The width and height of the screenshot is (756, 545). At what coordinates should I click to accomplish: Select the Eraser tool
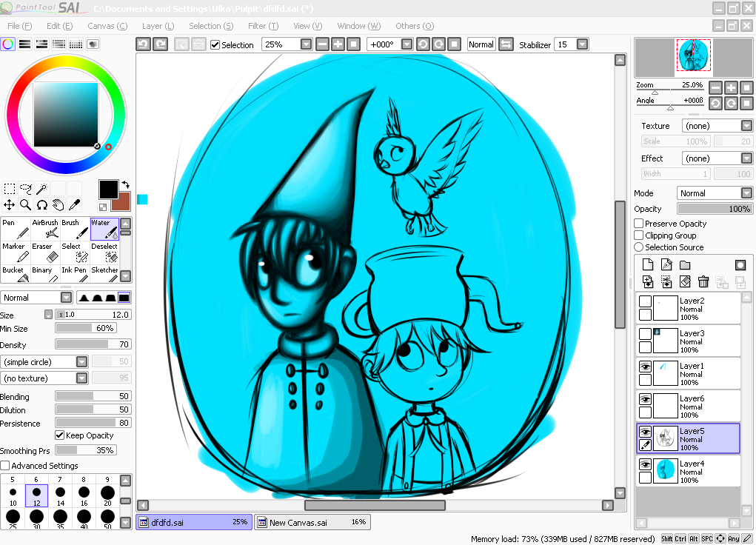(45, 253)
